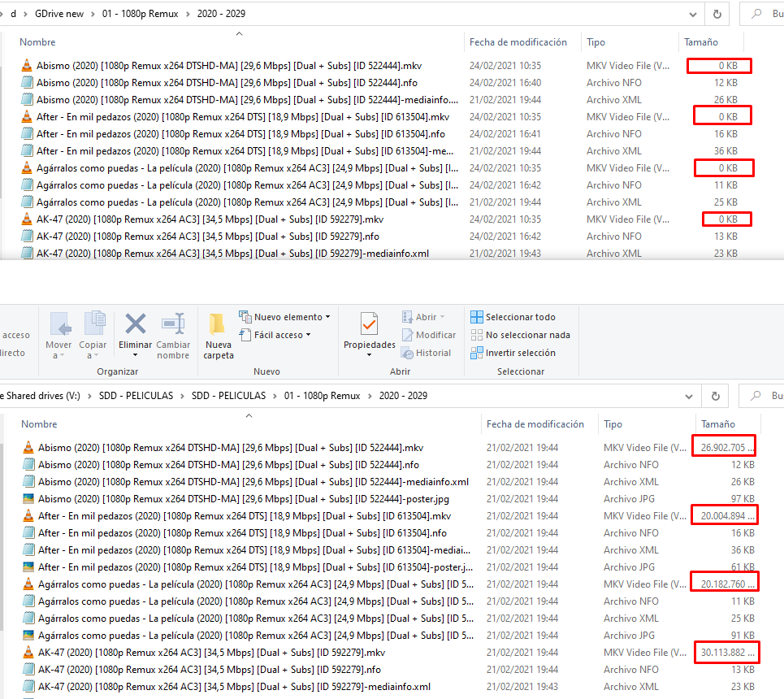This screenshot has width=784, height=699.
Task: Click 26.902.705 size value in lower window
Action: point(727,447)
